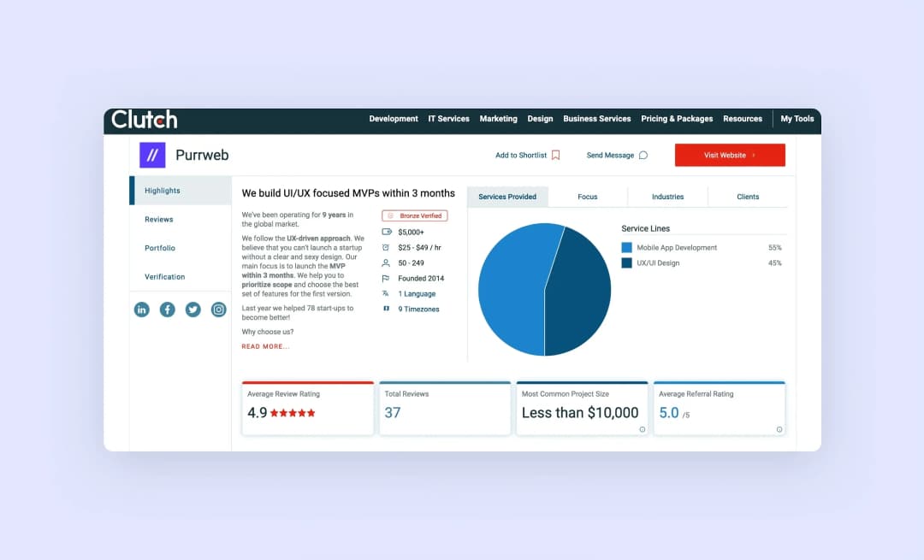This screenshot has width=924, height=560.
Task: Select Highlights in the sidebar
Action: (181, 190)
